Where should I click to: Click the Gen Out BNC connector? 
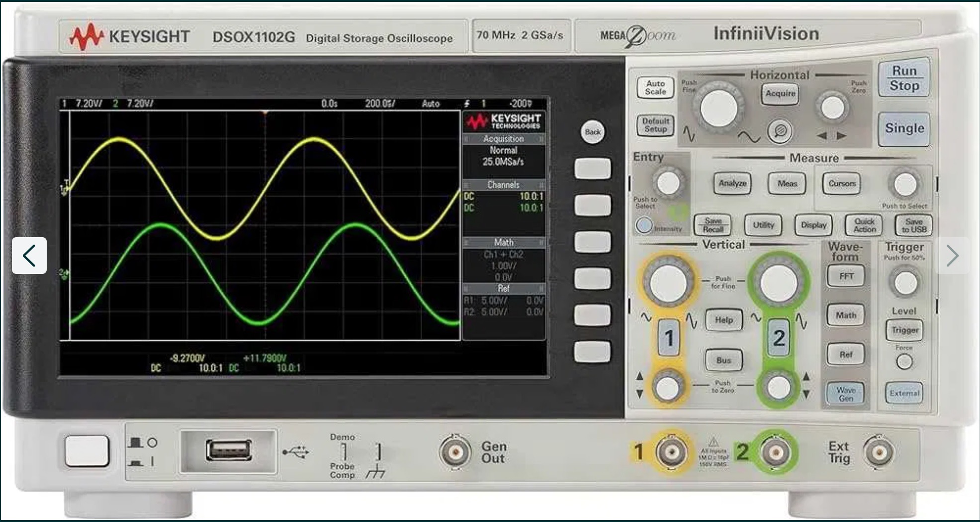(x=455, y=452)
